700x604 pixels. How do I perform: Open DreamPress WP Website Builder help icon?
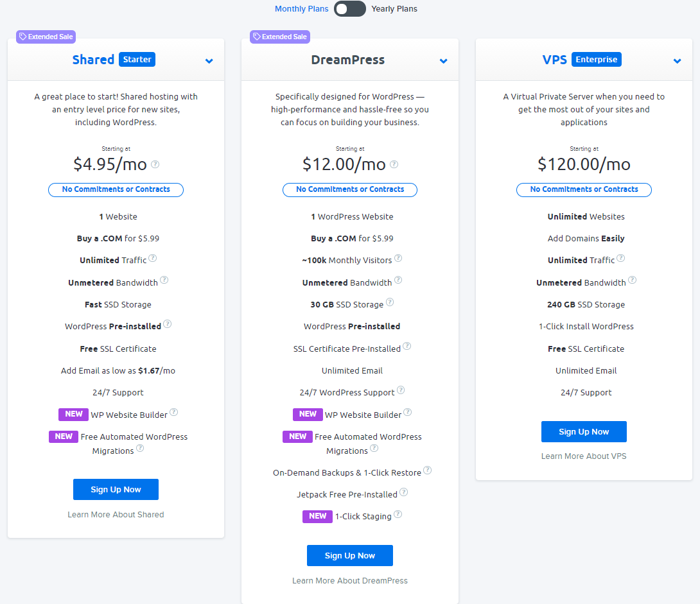(x=408, y=412)
